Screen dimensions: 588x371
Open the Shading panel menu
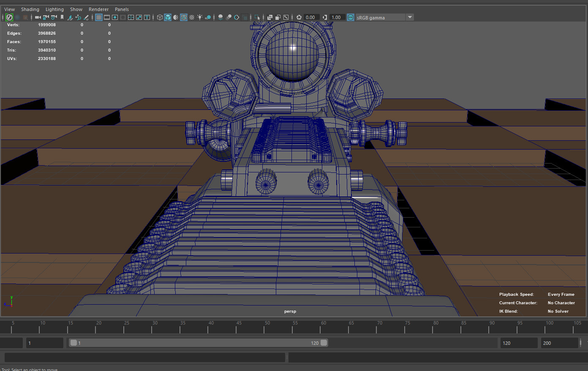pyautogui.click(x=30, y=9)
